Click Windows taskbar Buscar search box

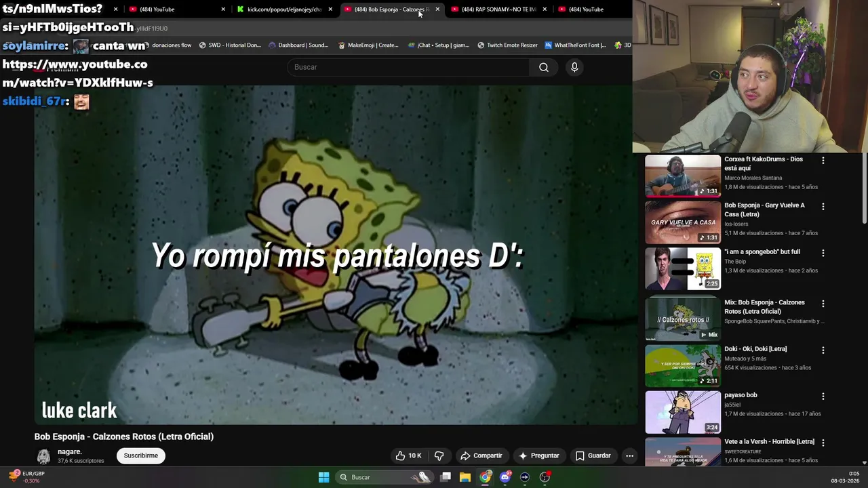pos(385,477)
